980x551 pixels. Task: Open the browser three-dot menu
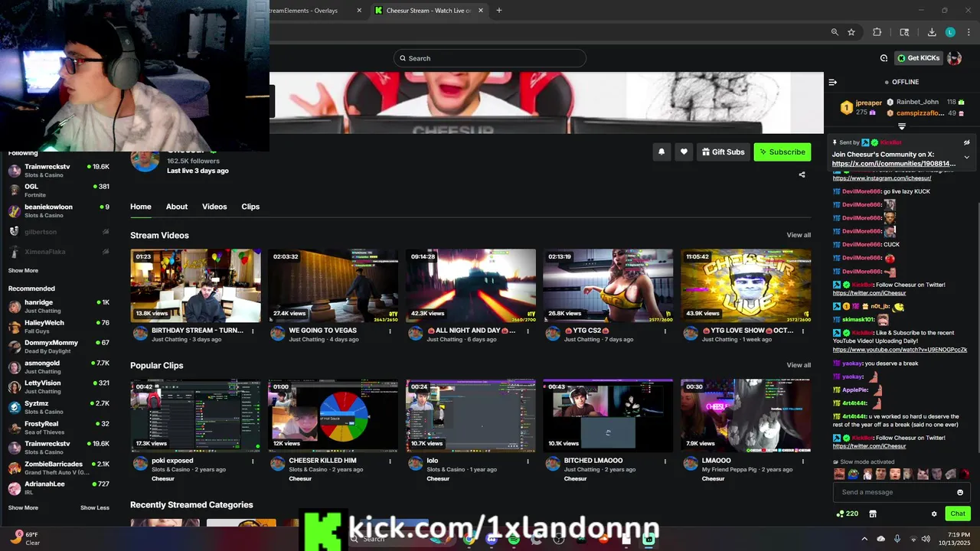click(x=969, y=32)
